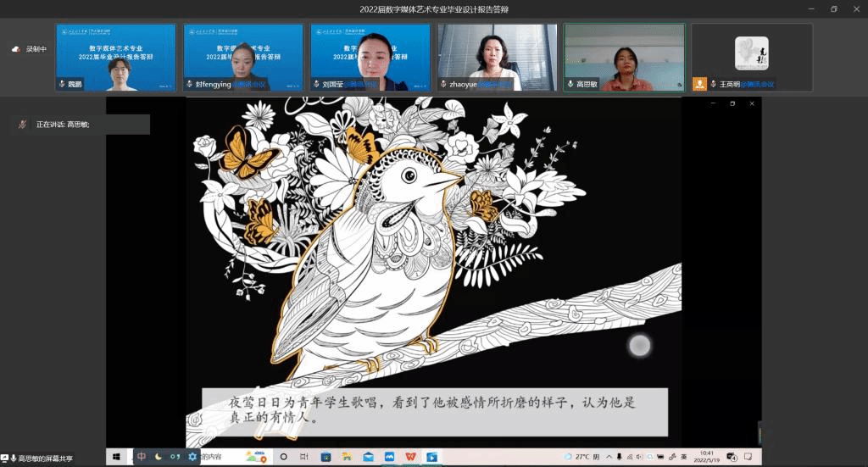The height and width of the screenshot is (467, 868).
Task: Open Windows Start menu in shared screen
Action: point(116,457)
